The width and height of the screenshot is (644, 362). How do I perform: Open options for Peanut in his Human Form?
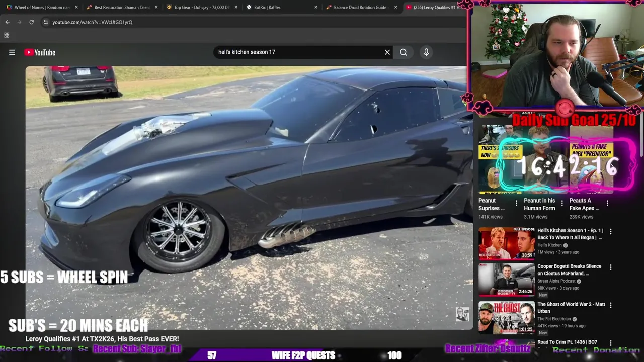pos(562,204)
